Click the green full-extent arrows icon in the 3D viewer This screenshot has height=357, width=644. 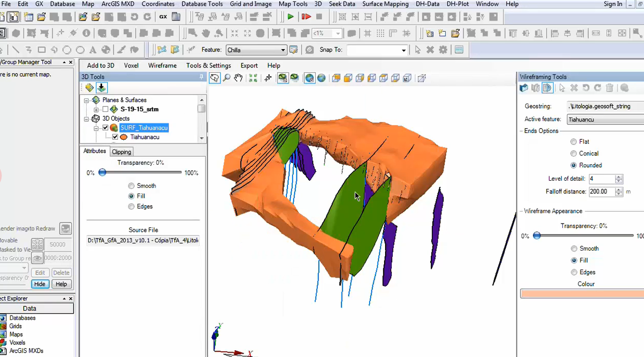[x=253, y=78]
